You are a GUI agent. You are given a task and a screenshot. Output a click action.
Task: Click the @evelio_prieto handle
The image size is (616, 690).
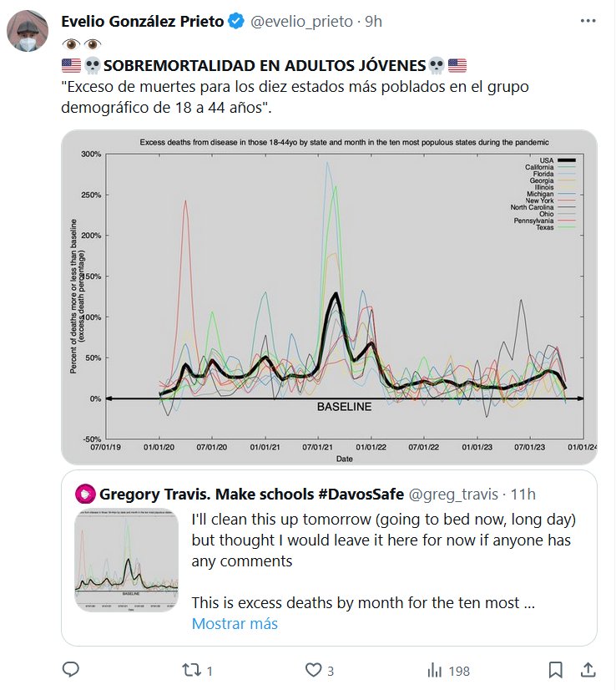click(298, 22)
